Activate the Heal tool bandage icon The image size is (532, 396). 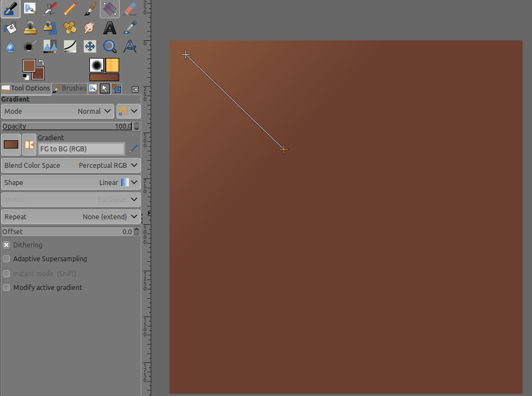(x=70, y=28)
